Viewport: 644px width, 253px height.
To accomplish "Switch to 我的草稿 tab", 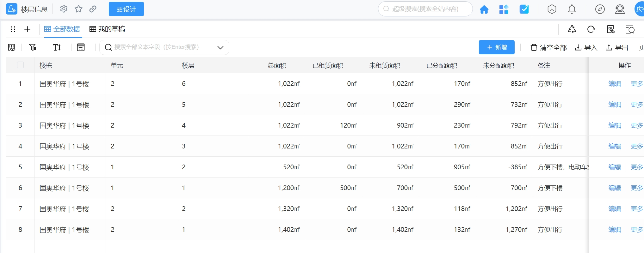I will coord(107,29).
